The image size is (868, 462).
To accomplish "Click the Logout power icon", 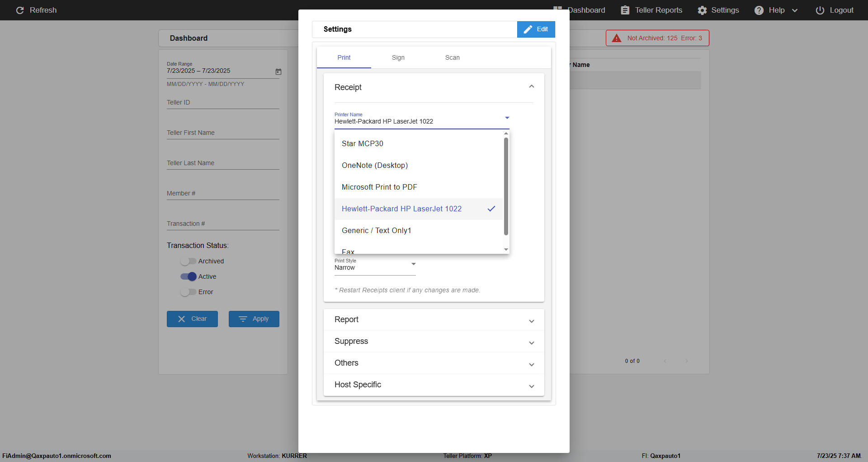I will [x=820, y=10].
